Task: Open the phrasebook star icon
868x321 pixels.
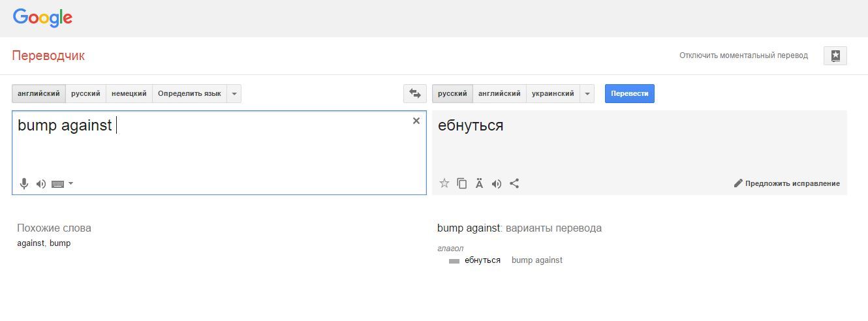Action: 835,55
